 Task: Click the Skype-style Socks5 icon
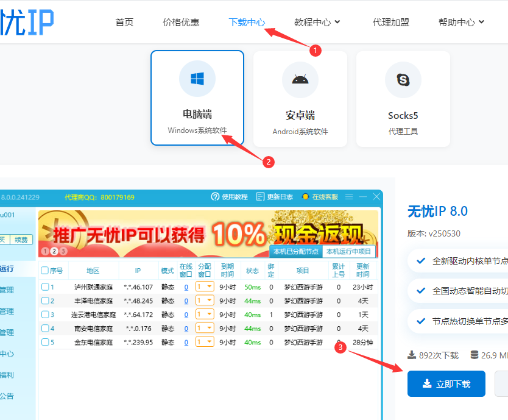pos(403,80)
